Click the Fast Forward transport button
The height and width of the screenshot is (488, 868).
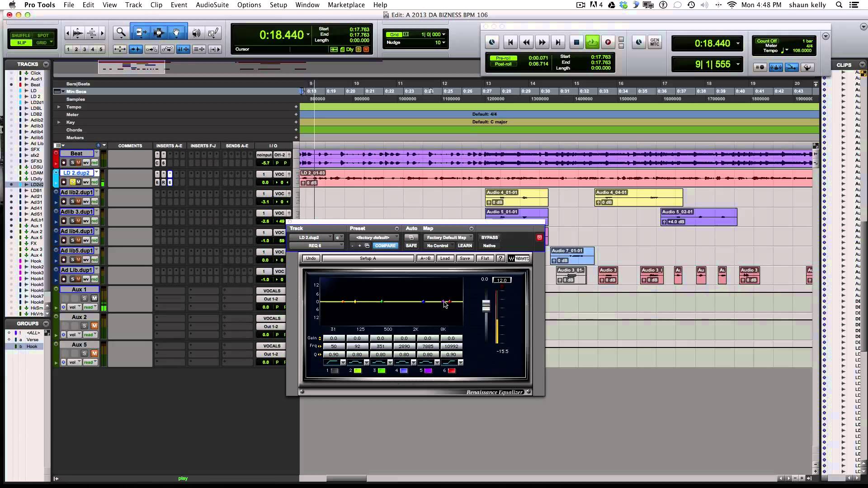click(x=542, y=42)
